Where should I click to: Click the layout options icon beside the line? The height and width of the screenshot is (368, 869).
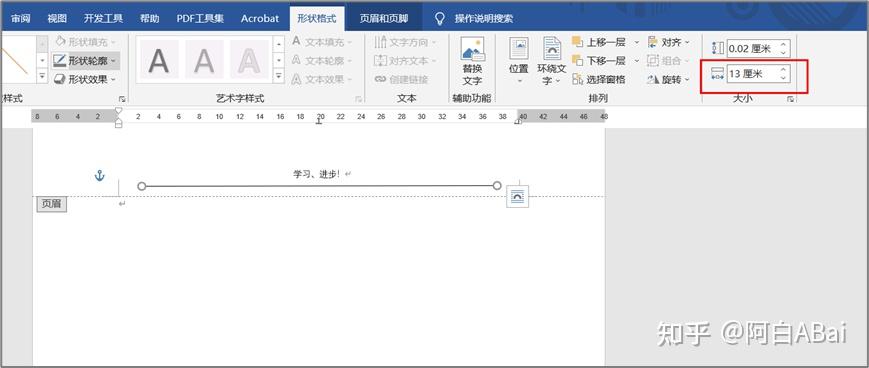[518, 197]
